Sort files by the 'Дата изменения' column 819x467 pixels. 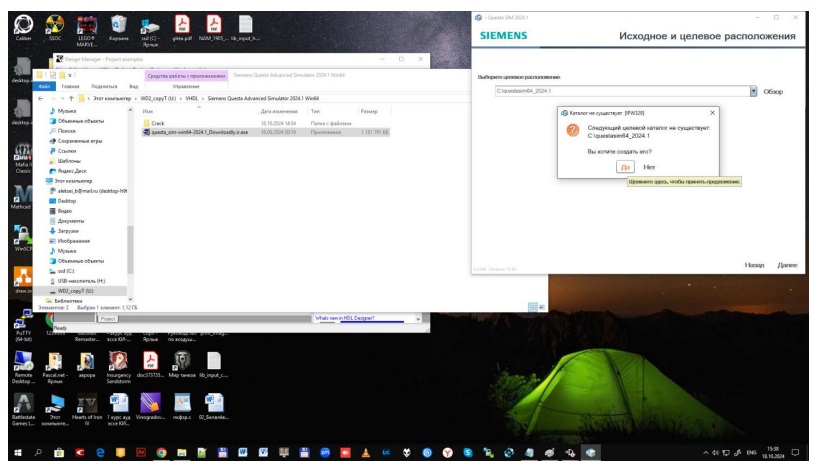coord(279,111)
